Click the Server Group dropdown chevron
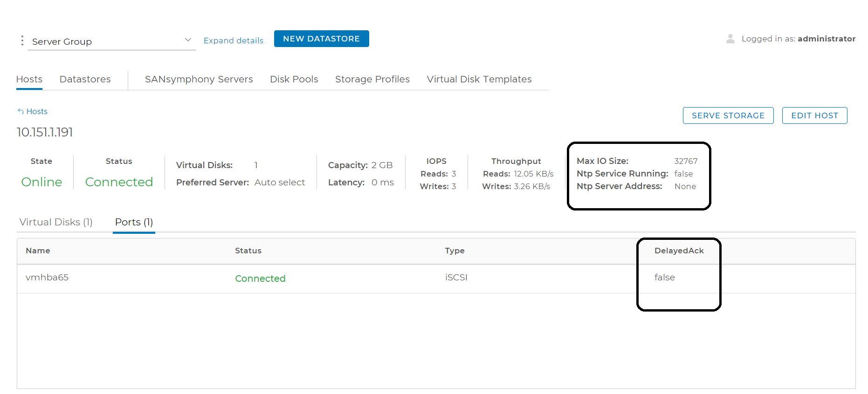868x394 pixels. click(x=188, y=40)
